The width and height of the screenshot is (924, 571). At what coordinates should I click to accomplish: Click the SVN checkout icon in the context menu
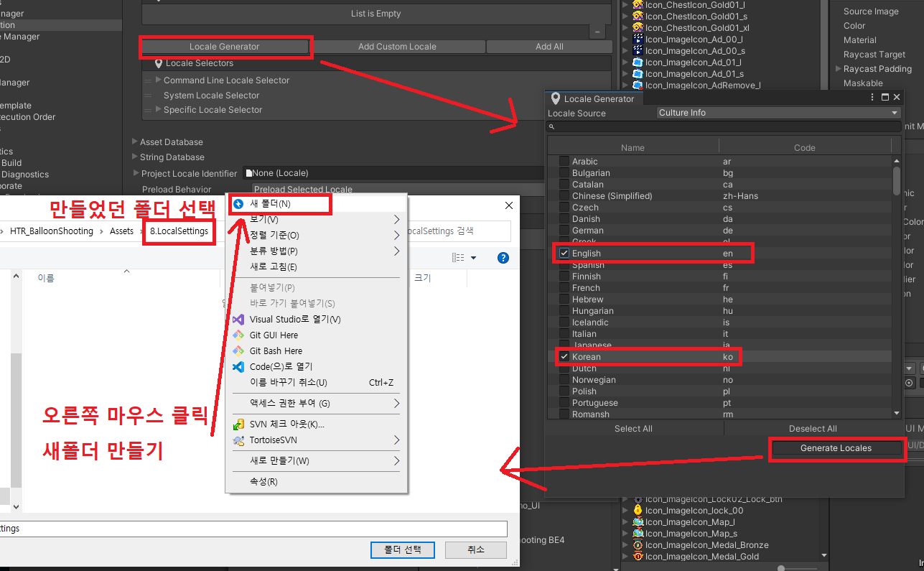(238, 424)
